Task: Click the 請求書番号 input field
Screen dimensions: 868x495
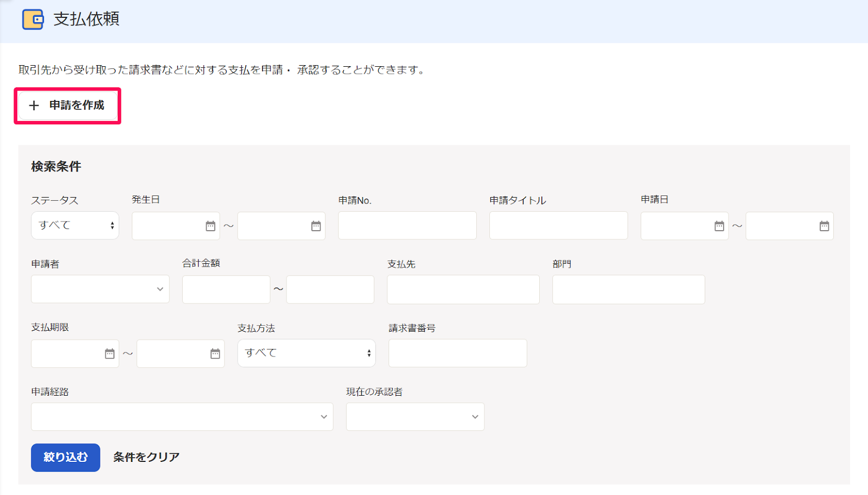Action: click(458, 353)
